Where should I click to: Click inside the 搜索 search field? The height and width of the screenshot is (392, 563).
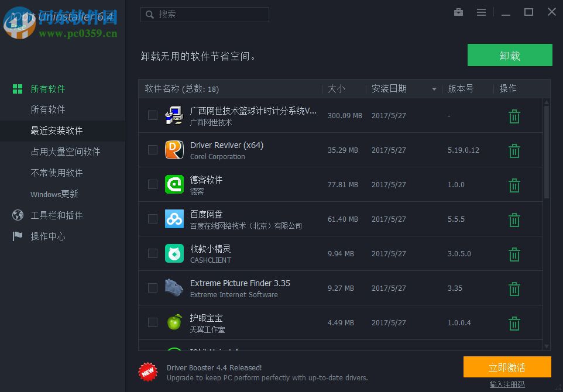pyautogui.click(x=205, y=14)
